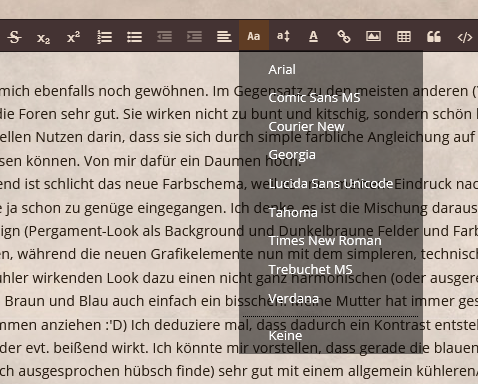Open the font size dropdown
The width and height of the screenshot is (478, 384).
click(x=284, y=36)
